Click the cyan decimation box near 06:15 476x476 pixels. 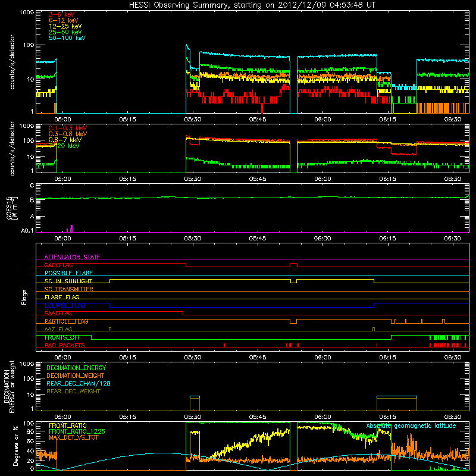tap(397, 403)
